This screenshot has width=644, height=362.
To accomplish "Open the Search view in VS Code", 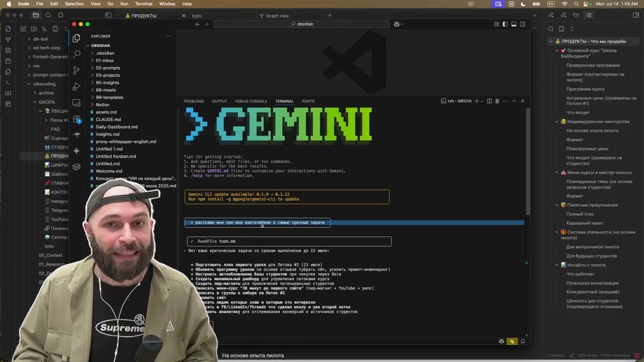I will pos(76,54).
